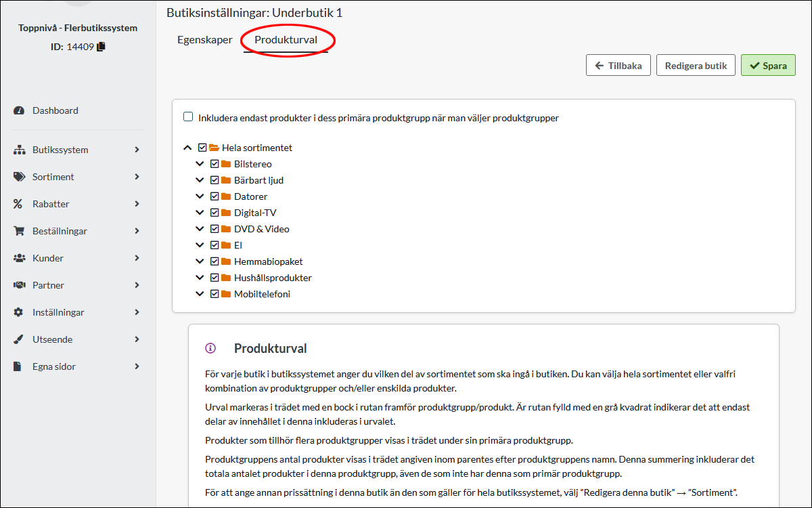The image size is (812, 508).
Task: Uncheck the Hemmabiopaket checkbox
Action: tap(215, 261)
